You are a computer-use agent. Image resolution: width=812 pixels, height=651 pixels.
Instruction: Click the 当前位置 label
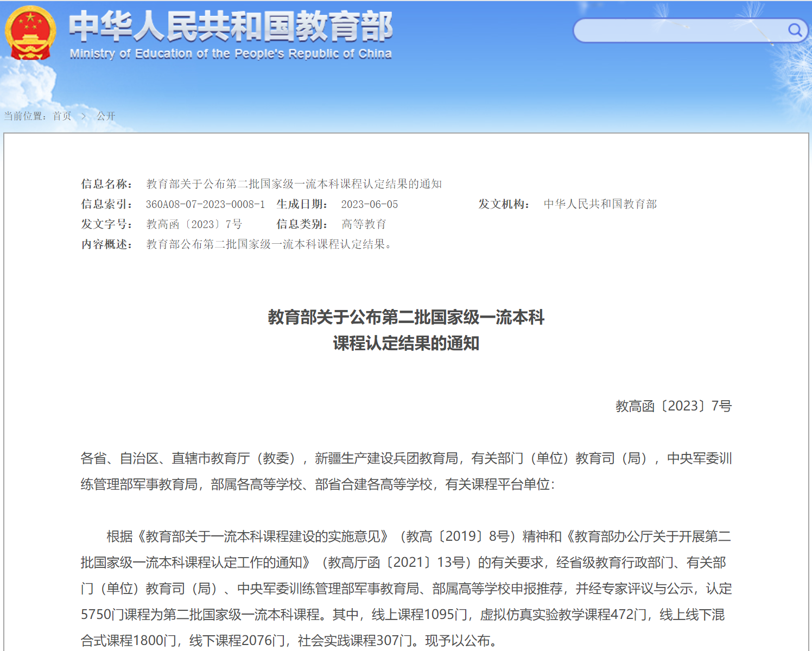25,116
